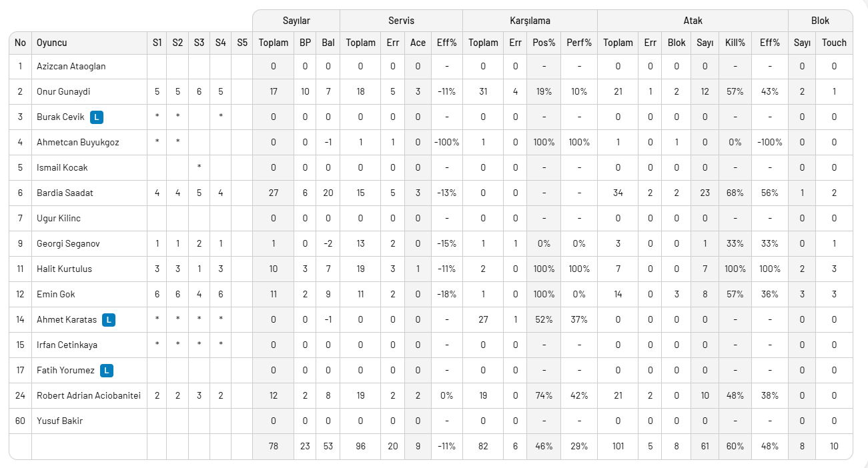Image resolution: width=868 pixels, height=468 pixels.
Task: Open player Robert Adrian Aciobanitei
Action: pyautogui.click(x=89, y=395)
